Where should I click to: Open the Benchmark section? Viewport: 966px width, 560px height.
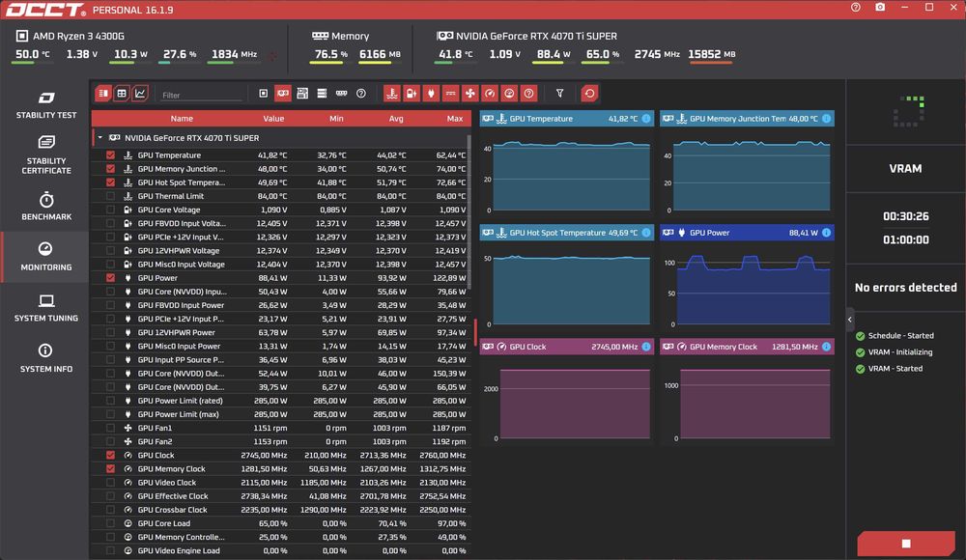coord(46,207)
